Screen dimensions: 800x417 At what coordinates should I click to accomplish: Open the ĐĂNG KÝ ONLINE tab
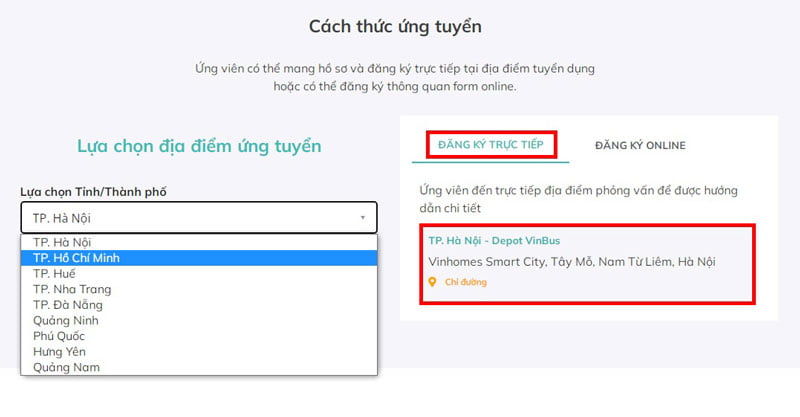tap(640, 145)
